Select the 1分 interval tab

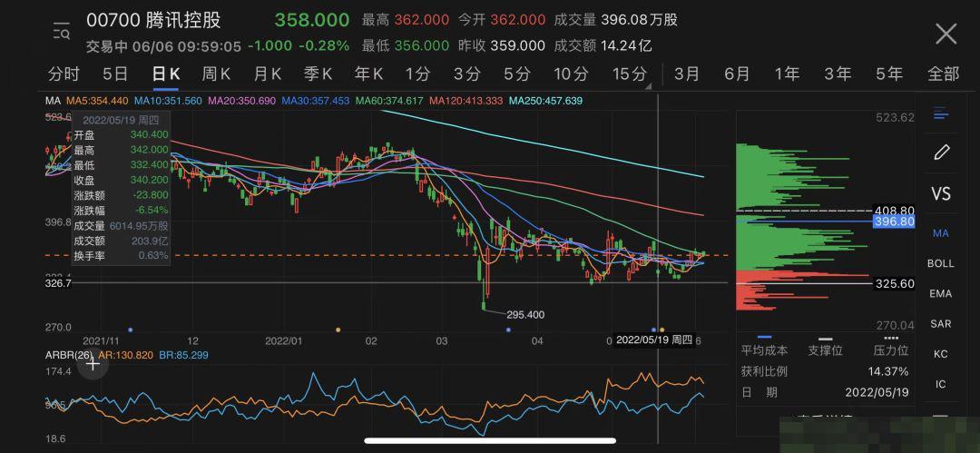417,74
